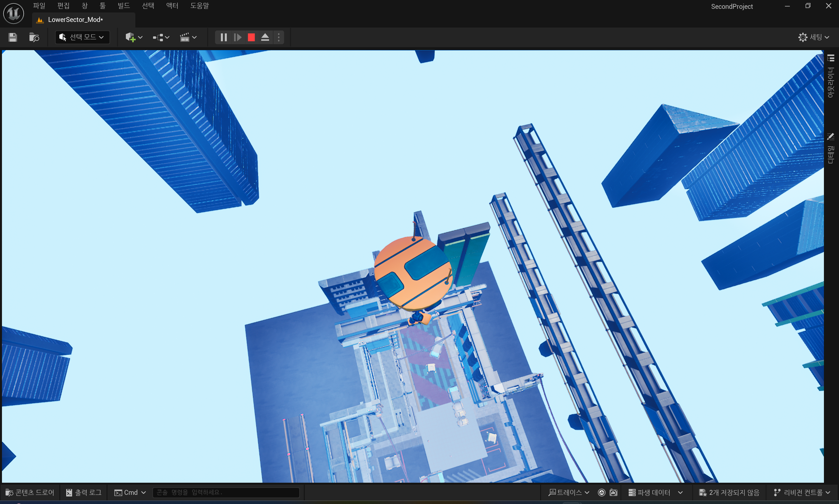The height and width of the screenshot is (504, 839).
Task: Expand the Cinematics clapperboard dropdown
Action: click(x=188, y=37)
